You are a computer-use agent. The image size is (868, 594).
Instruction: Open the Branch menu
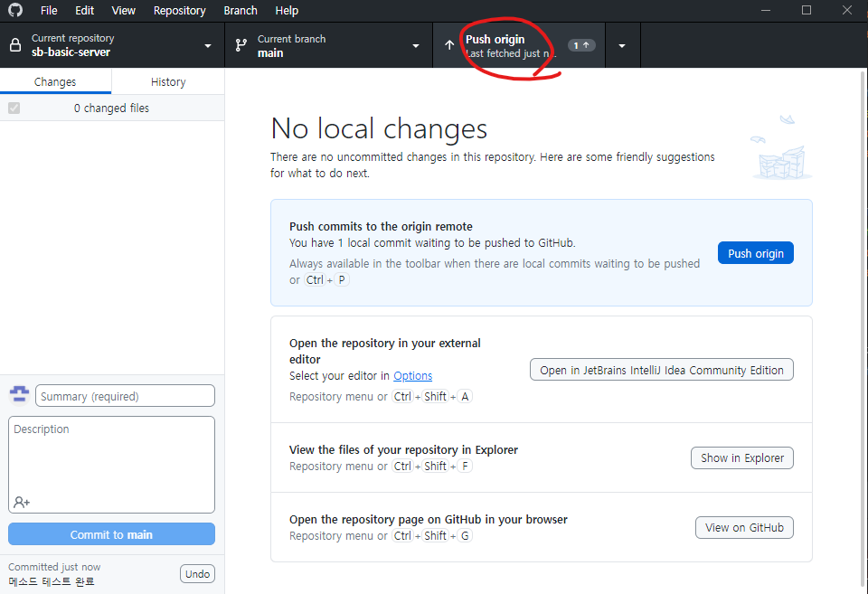pyautogui.click(x=241, y=11)
